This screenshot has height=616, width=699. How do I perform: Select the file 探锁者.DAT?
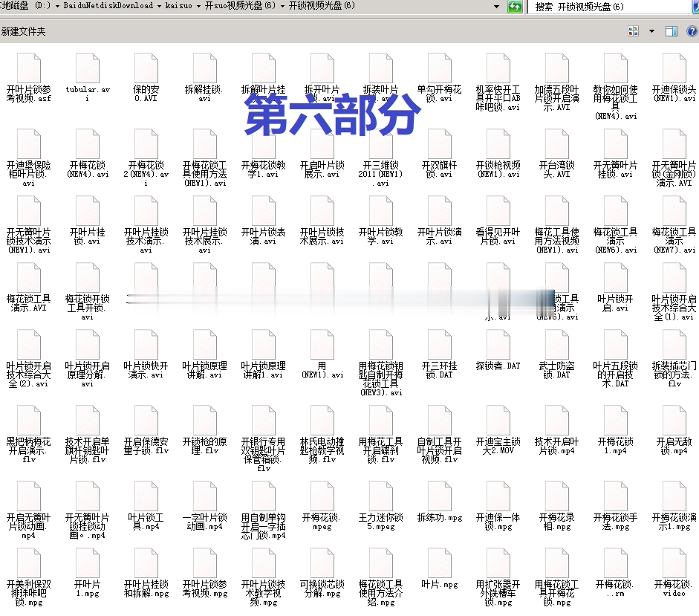pos(498,350)
